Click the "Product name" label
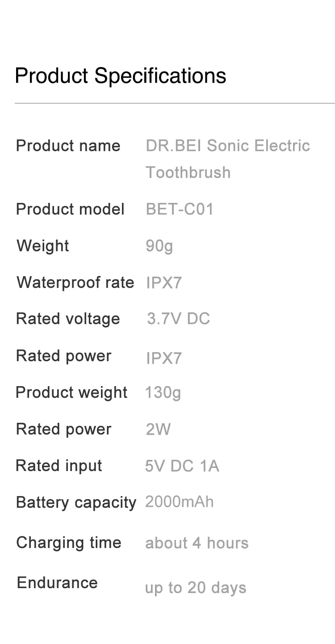Viewport: 335px width, 644px height. [68, 146]
